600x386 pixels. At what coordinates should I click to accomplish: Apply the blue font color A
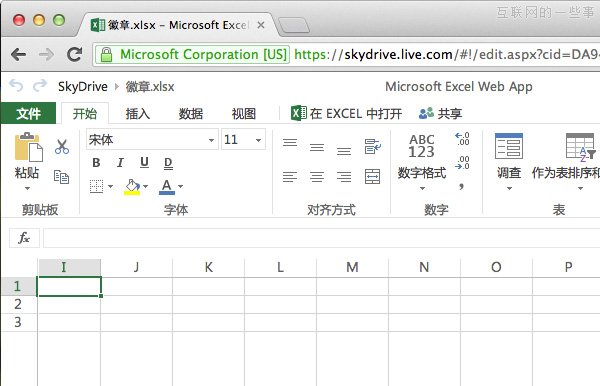click(166, 187)
